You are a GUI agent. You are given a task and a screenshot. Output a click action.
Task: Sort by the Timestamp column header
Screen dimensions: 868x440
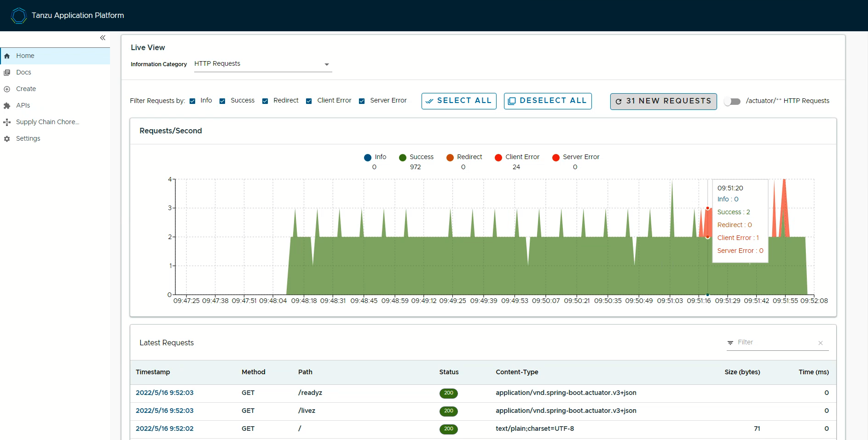[x=153, y=372]
